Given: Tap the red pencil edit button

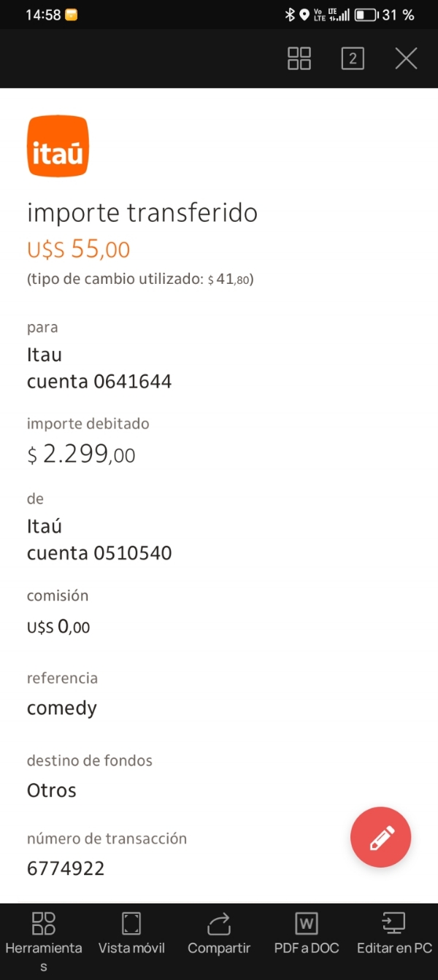Looking at the screenshot, I should click(381, 838).
